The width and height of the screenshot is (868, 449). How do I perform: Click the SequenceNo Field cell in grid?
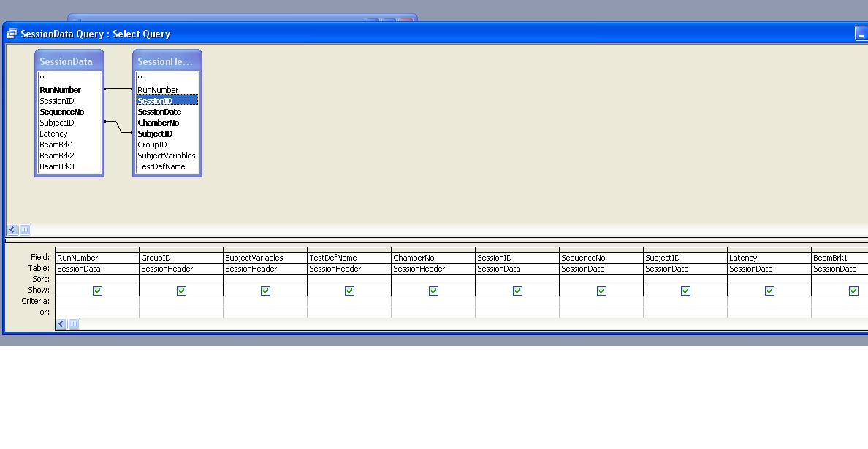pyautogui.click(x=601, y=258)
